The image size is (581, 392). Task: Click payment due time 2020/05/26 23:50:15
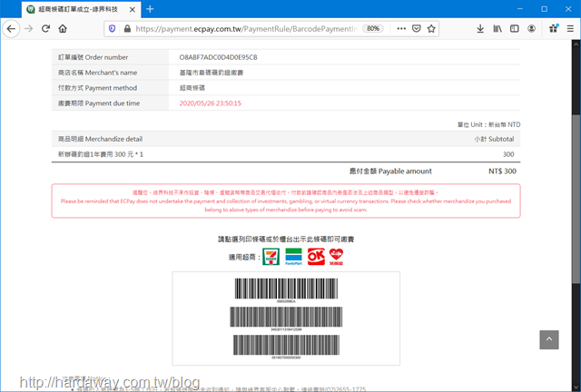210,103
